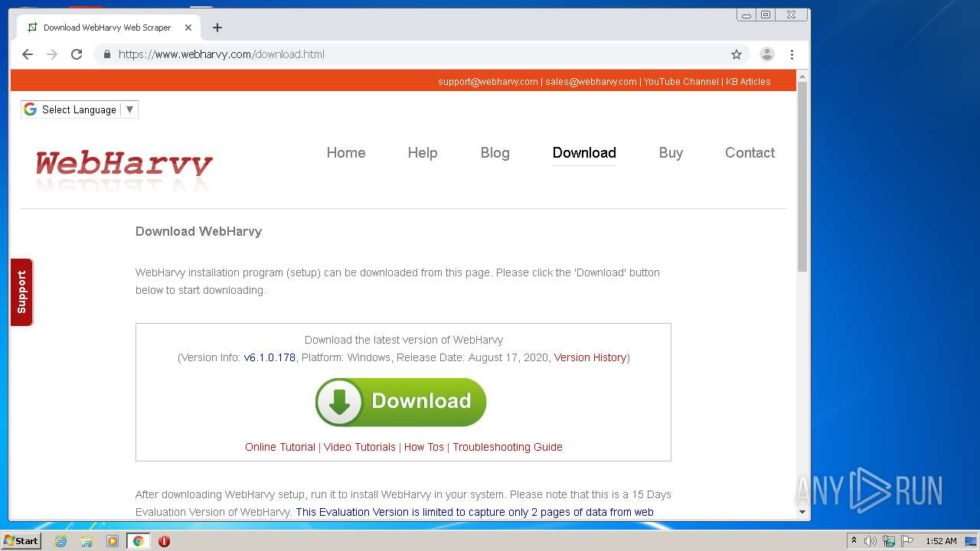Open the KB Articles link
Image resolution: width=980 pixels, height=551 pixels.
748,81
